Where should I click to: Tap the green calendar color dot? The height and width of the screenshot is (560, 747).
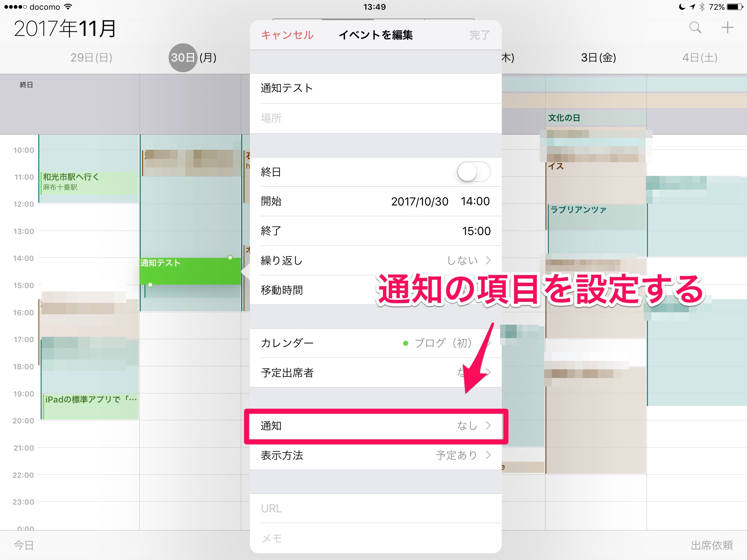(406, 343)
